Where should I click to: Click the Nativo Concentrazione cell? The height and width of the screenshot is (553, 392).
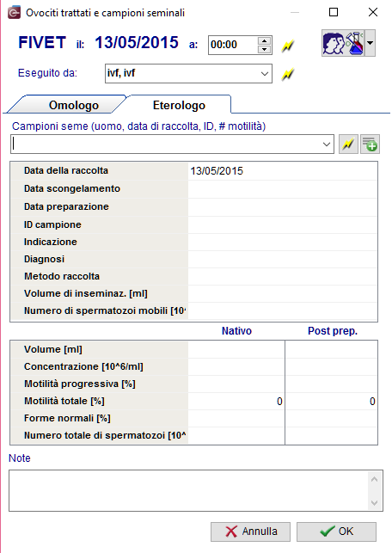click(236, 366)
